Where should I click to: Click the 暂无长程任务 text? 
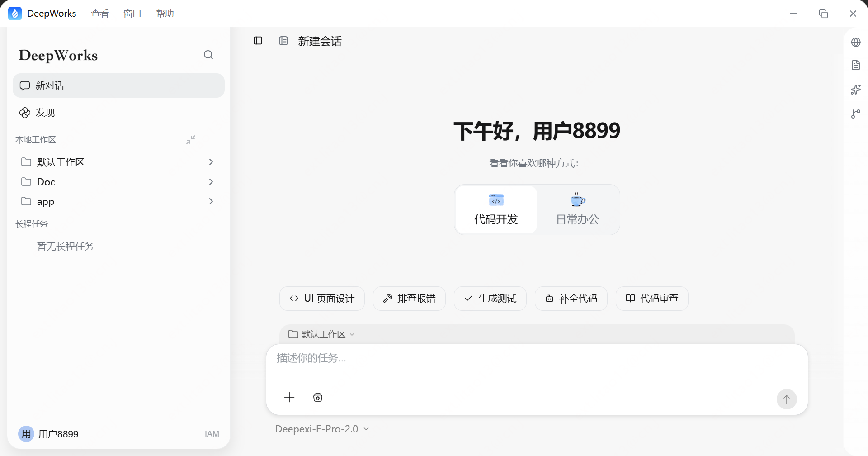point(65,247)
